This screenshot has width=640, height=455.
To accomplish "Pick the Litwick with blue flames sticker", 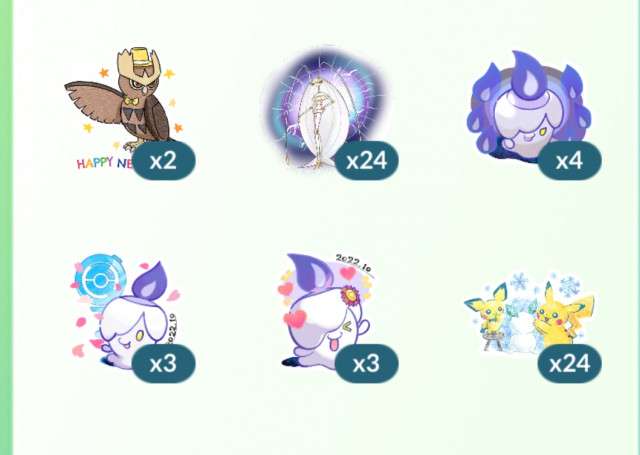I will pyautogui.click(x=529, y=106).
